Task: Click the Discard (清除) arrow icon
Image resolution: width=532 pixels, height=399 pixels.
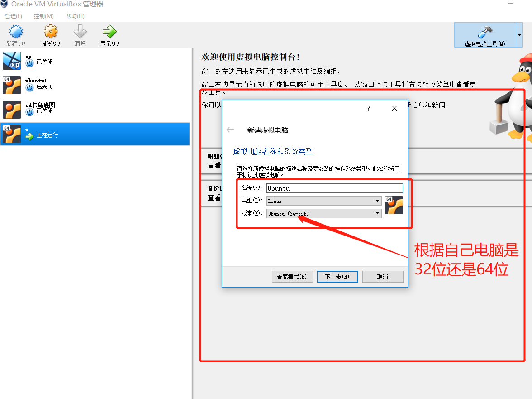Action: 81,32
